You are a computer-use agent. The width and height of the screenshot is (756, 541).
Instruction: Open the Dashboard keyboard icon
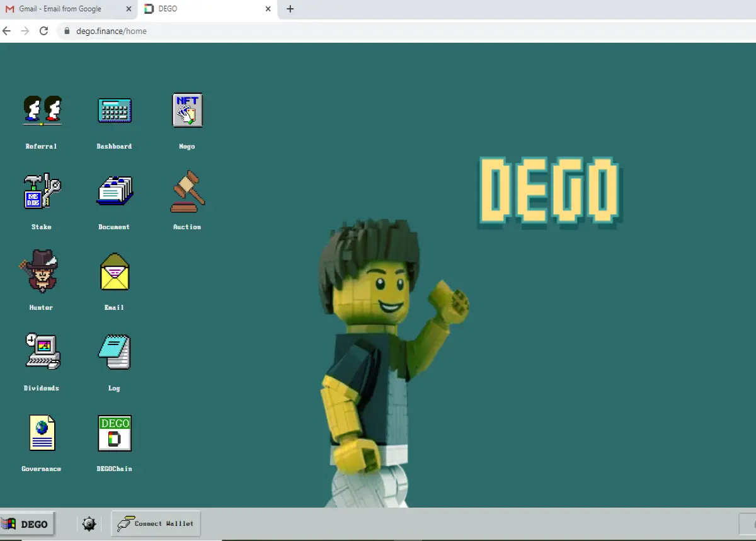[115, 110]
